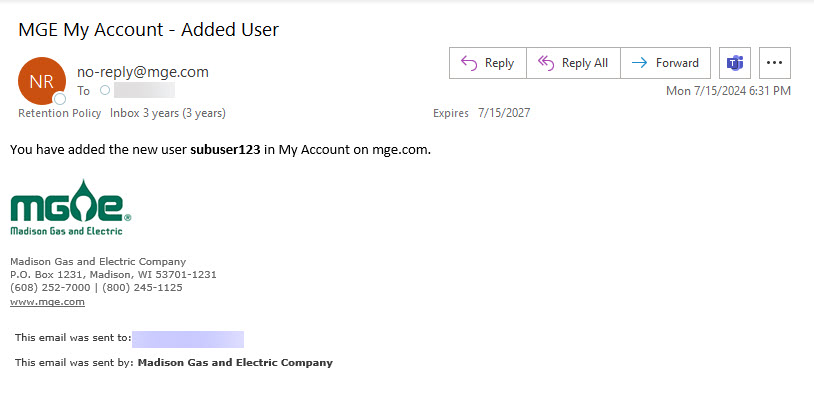This screenshot has width=814, height=400.
Task: Click the presence status dot on avatar
Action: pyautogui.click(x=60, y=99)
